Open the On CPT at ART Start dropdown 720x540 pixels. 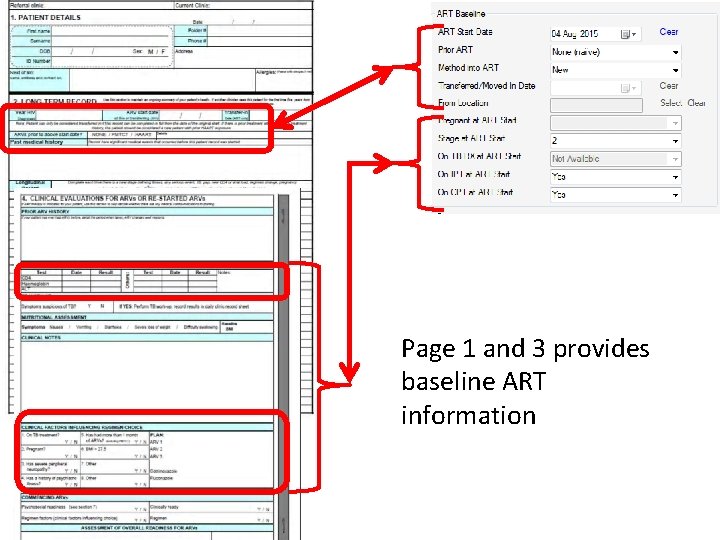click(615, 195)
